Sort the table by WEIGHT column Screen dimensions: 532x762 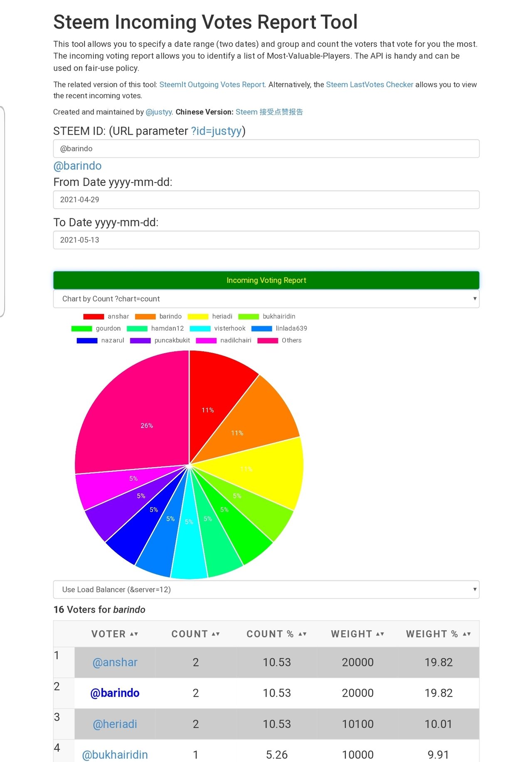[x=357, y=634]
